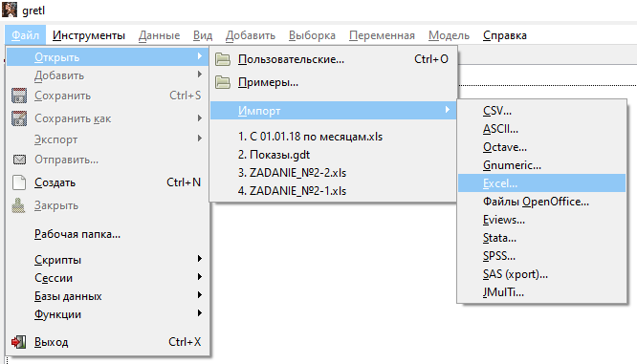
Task: Select SAS (xport)... import format
Action: click(542, 274)
